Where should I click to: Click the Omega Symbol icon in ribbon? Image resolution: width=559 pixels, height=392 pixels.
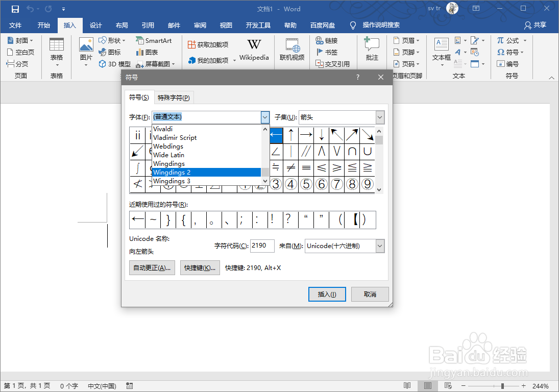pos(500,52)
